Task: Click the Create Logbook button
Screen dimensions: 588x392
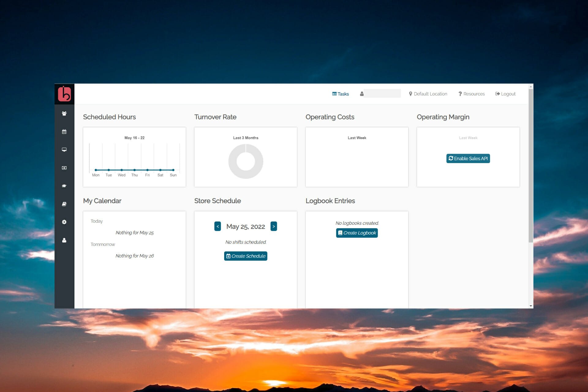Action: click(357, 233)
